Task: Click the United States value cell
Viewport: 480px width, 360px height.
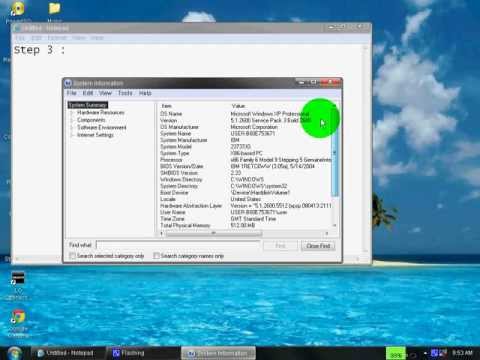Action: tap(245, 199)
